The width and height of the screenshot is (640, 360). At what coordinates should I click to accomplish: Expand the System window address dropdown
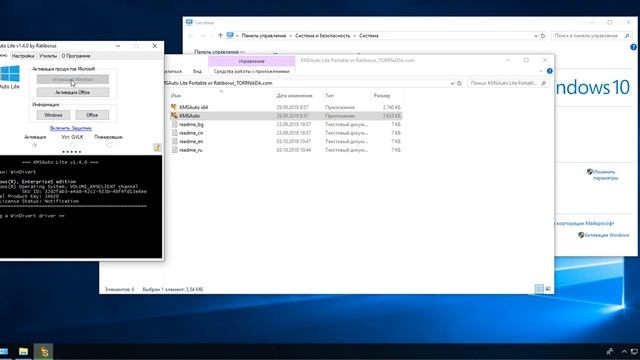pos(536,36)
